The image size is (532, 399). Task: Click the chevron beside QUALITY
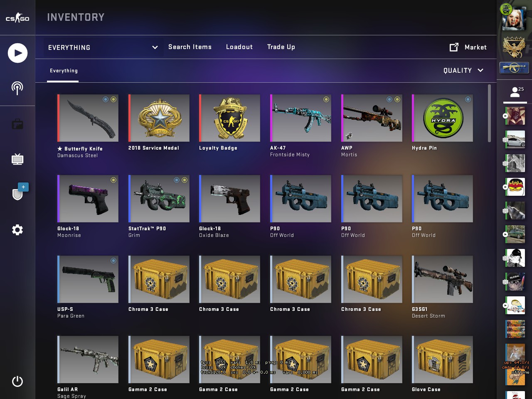pos(480,71)
